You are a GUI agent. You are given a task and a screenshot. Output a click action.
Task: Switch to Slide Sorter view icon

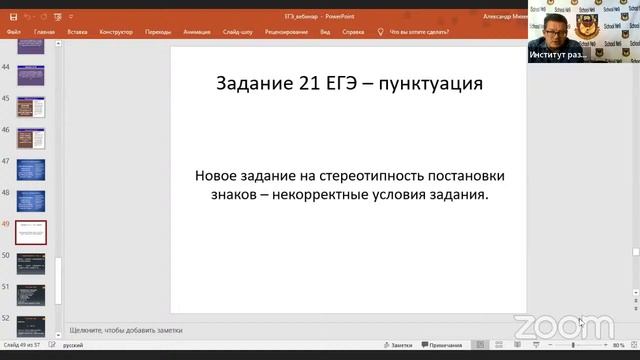pos(499,345)
